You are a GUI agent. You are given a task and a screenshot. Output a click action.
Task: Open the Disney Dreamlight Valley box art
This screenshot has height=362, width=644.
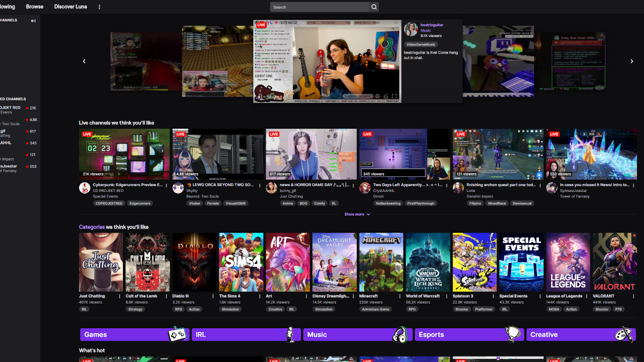pos(334,262)
